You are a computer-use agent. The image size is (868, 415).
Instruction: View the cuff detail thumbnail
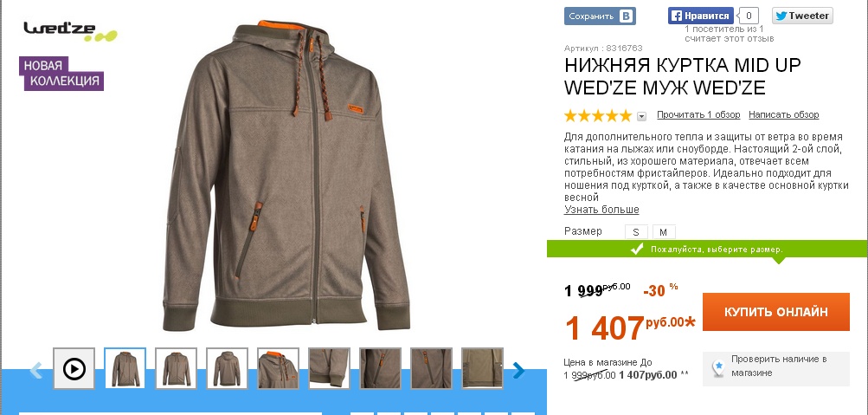(x=329, y=368)
